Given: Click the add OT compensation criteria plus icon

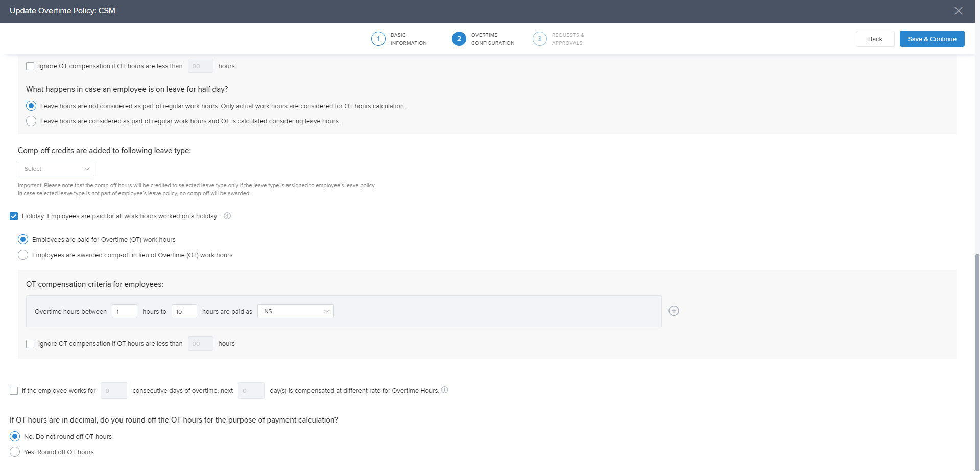Looking at the screenshot, I should [674, 311].
